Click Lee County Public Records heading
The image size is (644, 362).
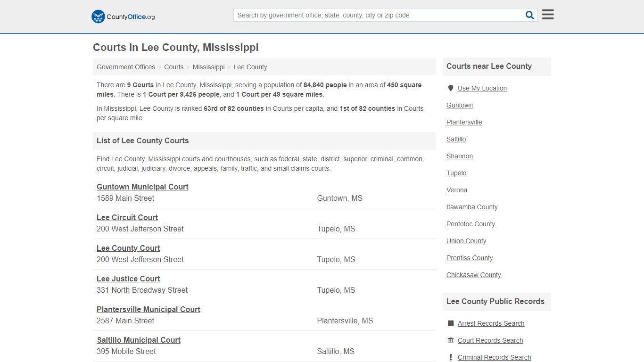pyautogui.click(x=495, y=302)
